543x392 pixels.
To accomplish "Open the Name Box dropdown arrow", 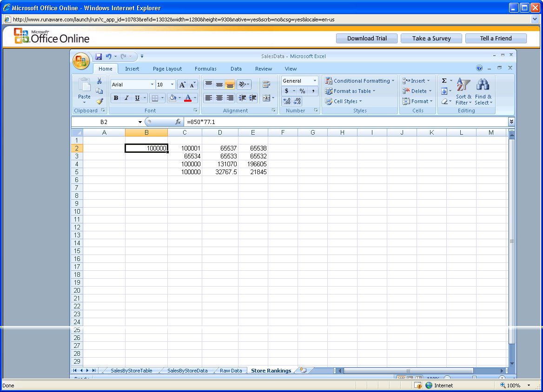I will click(140, 122).
